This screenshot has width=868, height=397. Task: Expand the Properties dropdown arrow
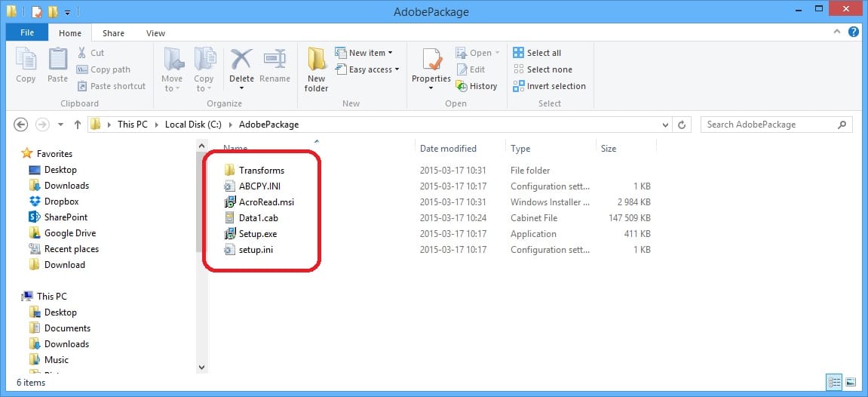pos(431,88)
